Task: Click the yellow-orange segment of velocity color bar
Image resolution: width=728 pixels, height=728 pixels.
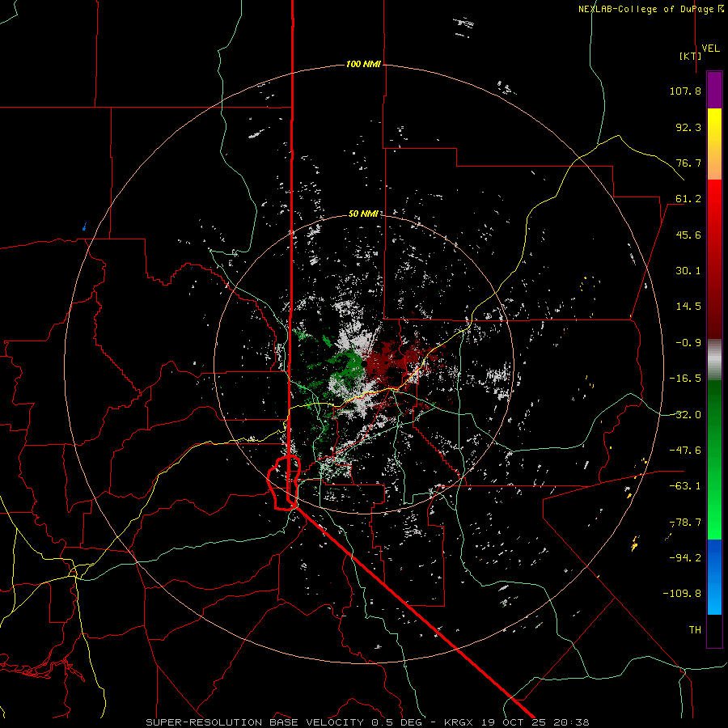Action: [x=714, y=144]
